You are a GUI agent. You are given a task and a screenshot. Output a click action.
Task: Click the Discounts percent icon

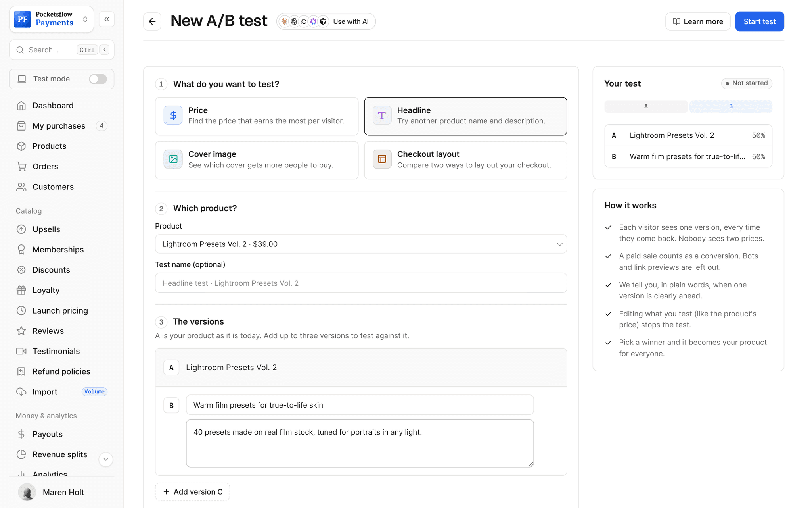21,270
